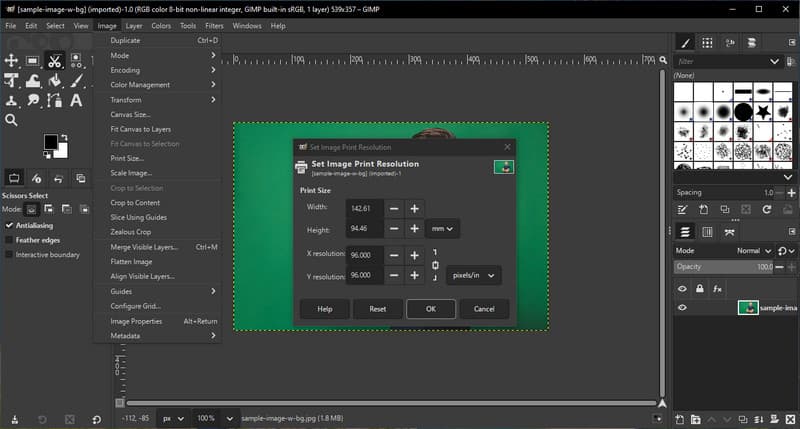Open the pixels/in resolution unit dropdown
Viewport: 800px width, 429px height.
coord(472,275)
